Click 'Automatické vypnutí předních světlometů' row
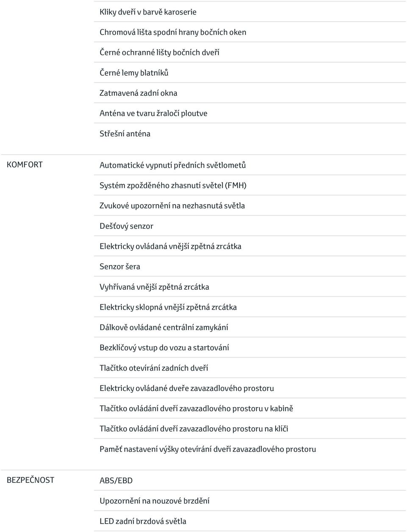 [250, 165]
